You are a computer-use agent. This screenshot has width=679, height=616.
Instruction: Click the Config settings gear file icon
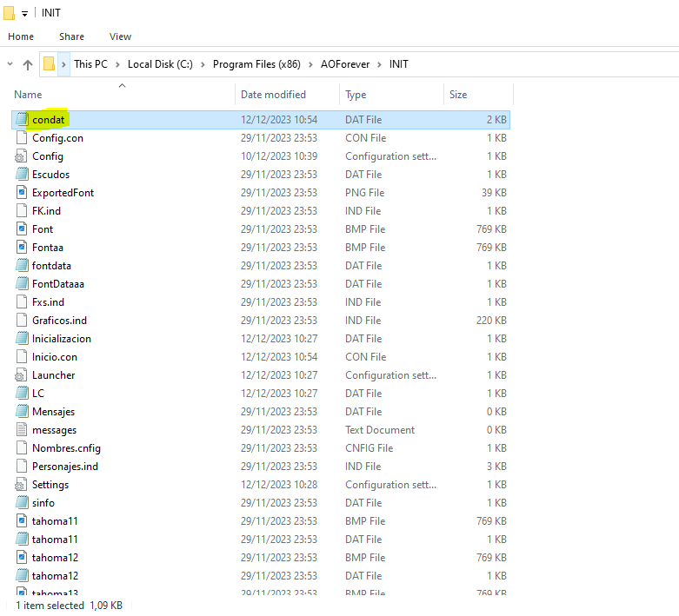pos(22,156)
